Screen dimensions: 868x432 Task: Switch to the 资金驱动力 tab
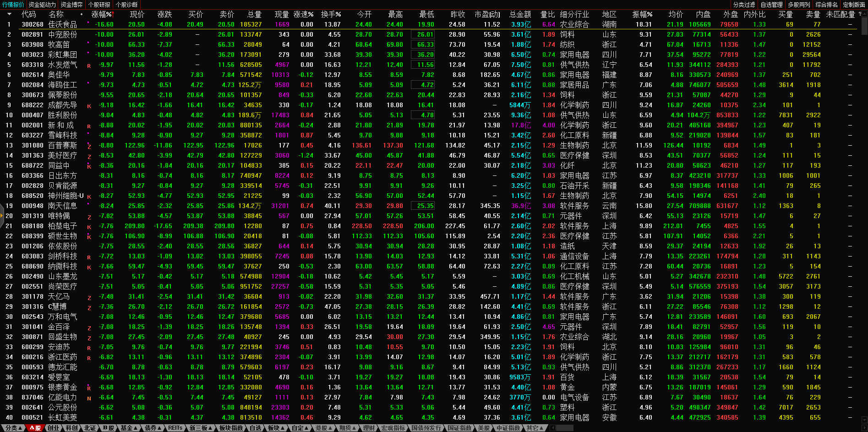point(42,5)
